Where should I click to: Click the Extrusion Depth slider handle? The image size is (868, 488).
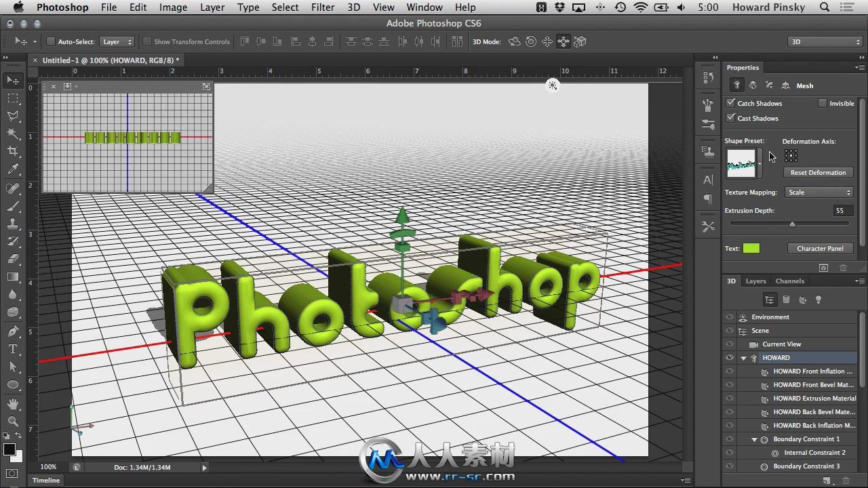pyautogui.click(x=791, y=224)
